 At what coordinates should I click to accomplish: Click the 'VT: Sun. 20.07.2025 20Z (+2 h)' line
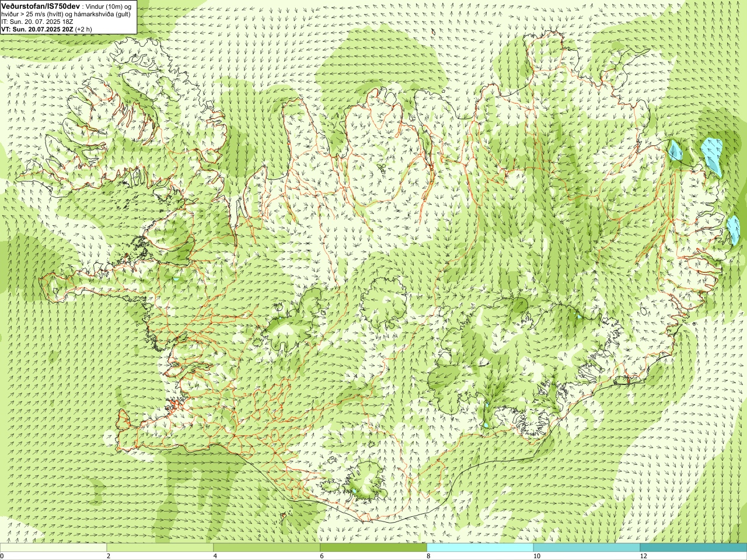point(47,29)
